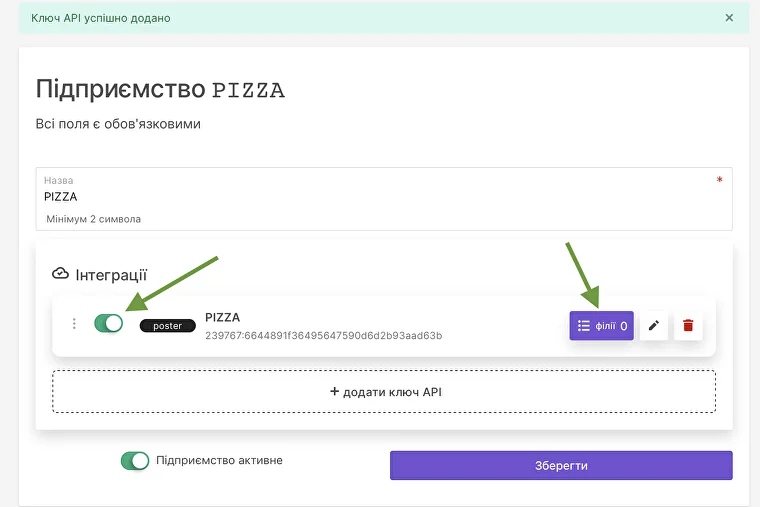Click the black poster badge
This screenshot has height=507, width=760.
167,326
